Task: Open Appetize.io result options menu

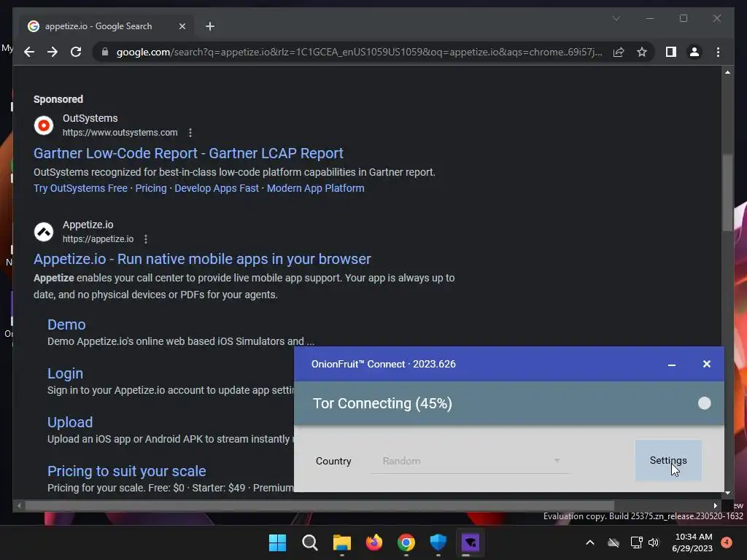Action: [146, 239]
